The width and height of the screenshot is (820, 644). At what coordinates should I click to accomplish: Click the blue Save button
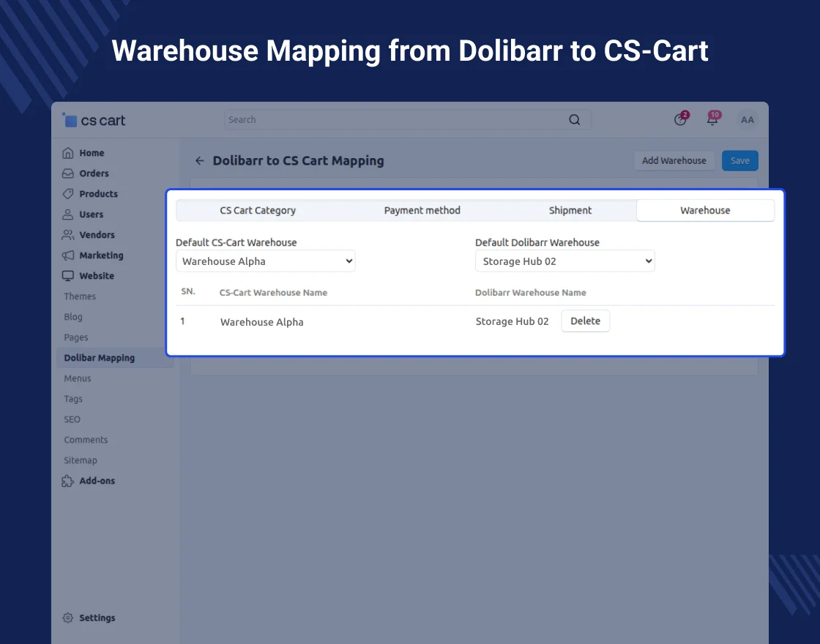click(739, 161)
